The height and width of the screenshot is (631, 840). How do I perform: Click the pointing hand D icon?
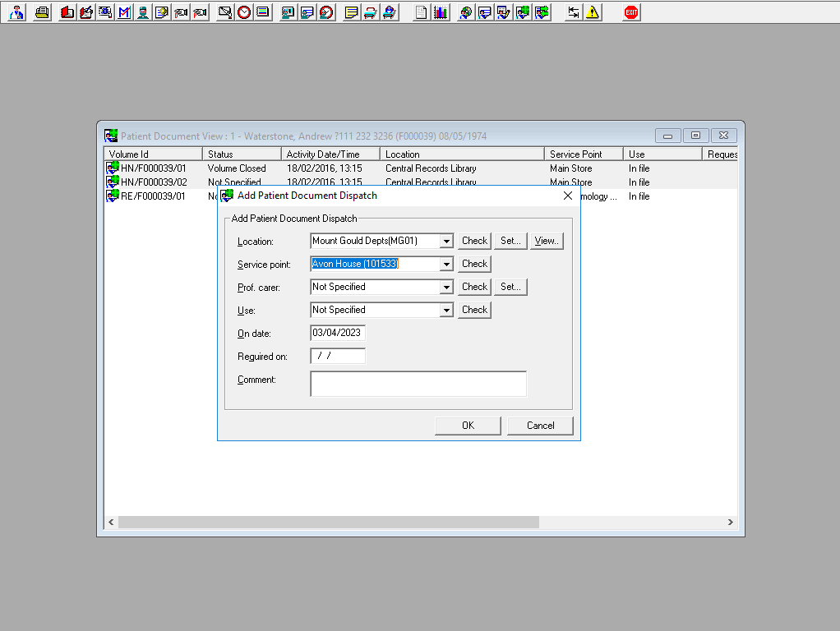tap(181, 12)
